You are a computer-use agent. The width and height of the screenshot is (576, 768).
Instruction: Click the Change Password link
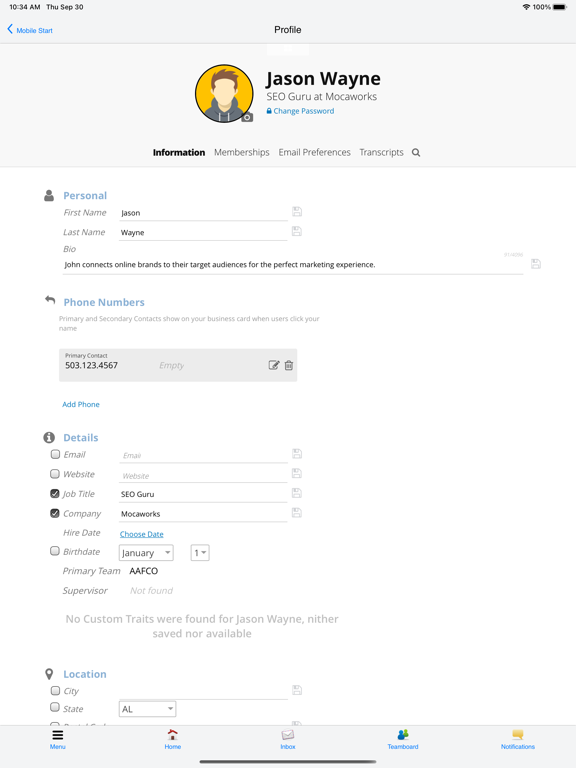(x=300, y=111)
